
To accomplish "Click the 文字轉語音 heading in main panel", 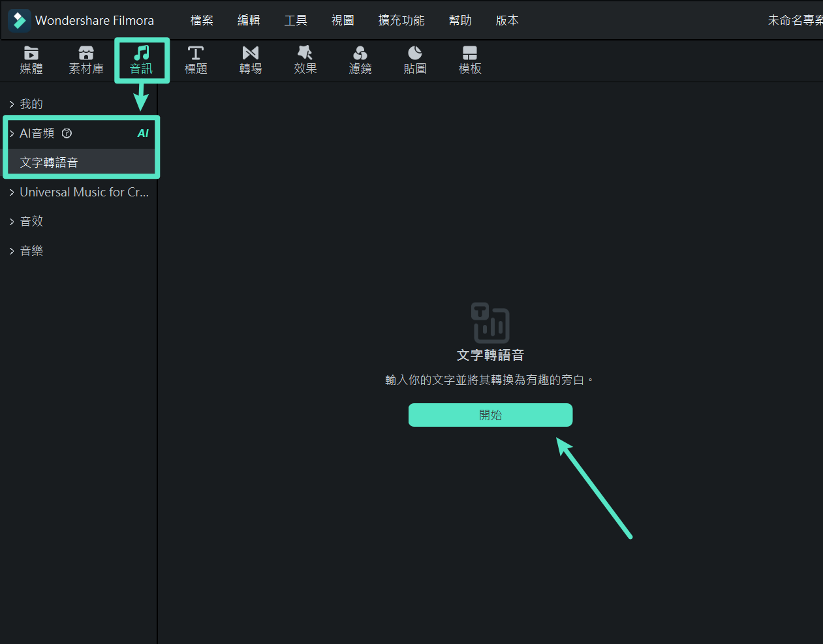I will [490, 355].
